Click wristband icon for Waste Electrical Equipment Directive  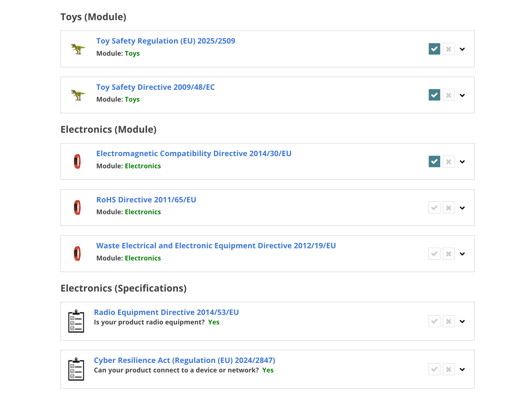click(77, 254)
